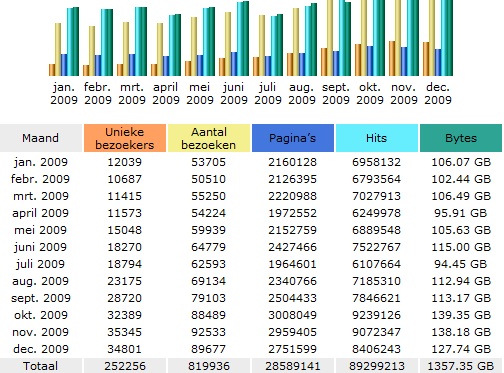504x373 pixels.
Task: Select unique visitors value 12039
Action: (125, 162)
